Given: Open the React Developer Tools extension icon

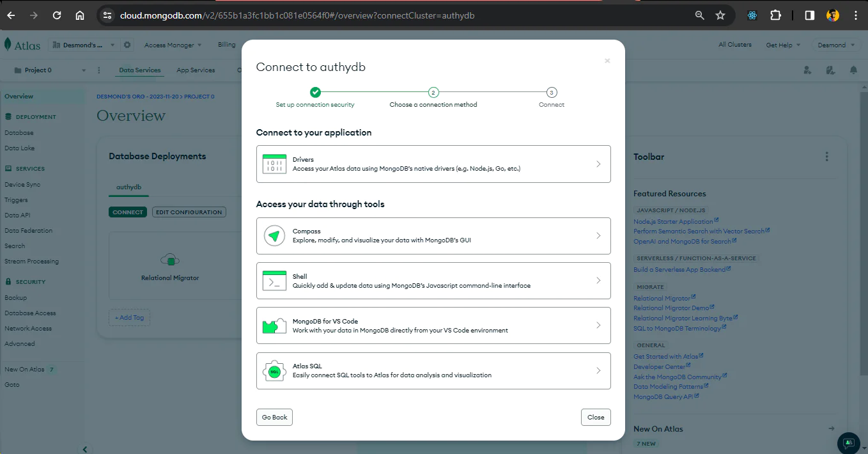Looking at the screenshot, I should 752,15.
